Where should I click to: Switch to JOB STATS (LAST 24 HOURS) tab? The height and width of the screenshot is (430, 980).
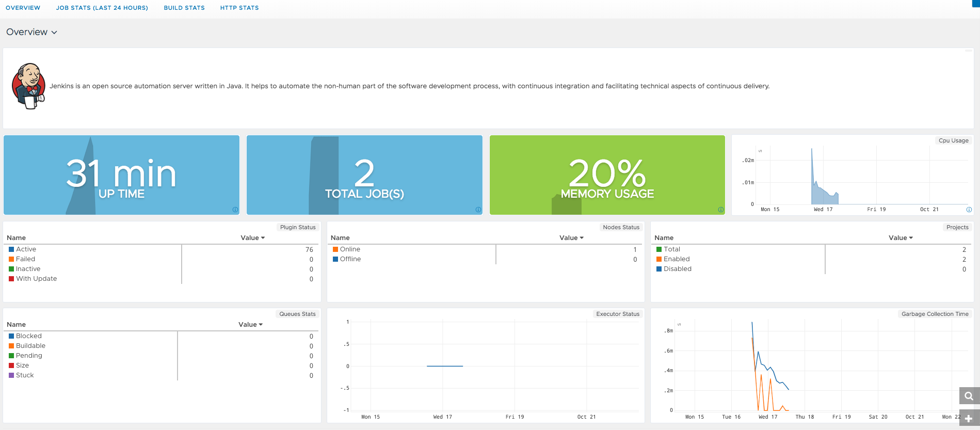tap(102, 8)
